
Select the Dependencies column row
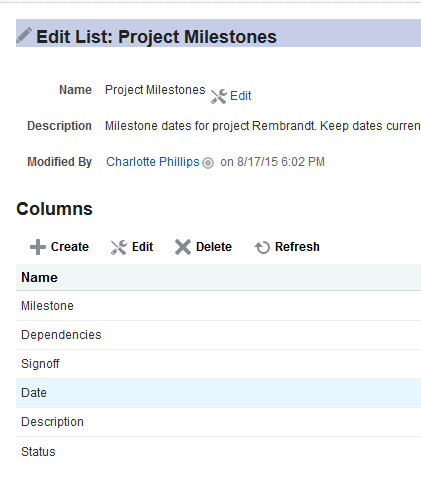coord(218,335)
